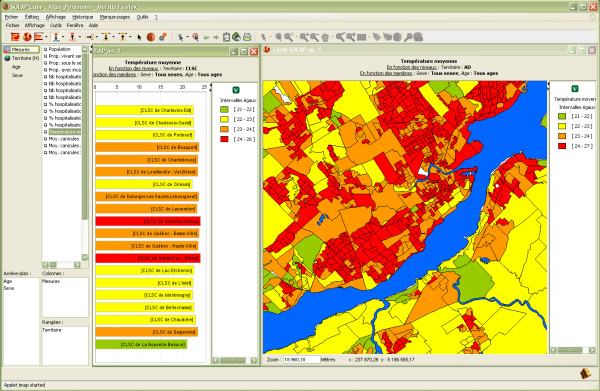Click the grey tag label icon
This screenshot has width=600, height=391.
377,37
